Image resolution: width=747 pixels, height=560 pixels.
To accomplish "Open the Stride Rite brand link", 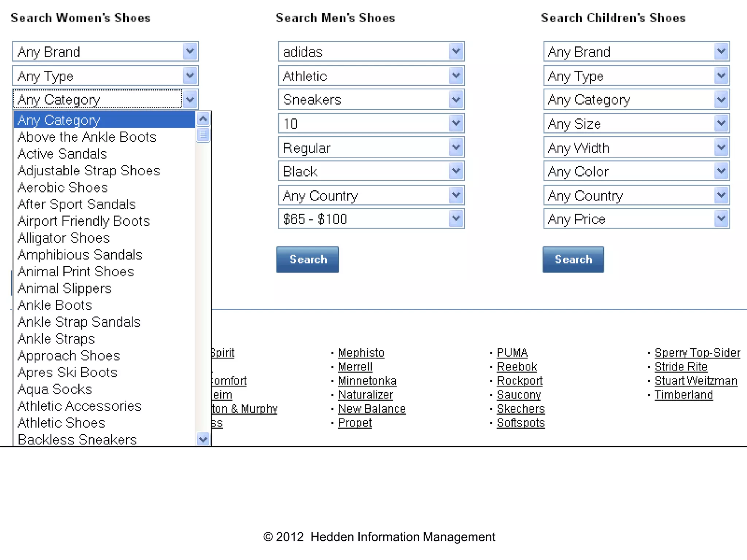I will point(681,367).
